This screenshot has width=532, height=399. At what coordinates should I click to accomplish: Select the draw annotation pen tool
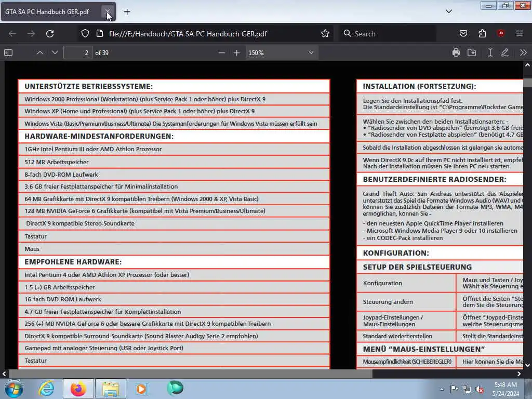[x=505, y=52]
